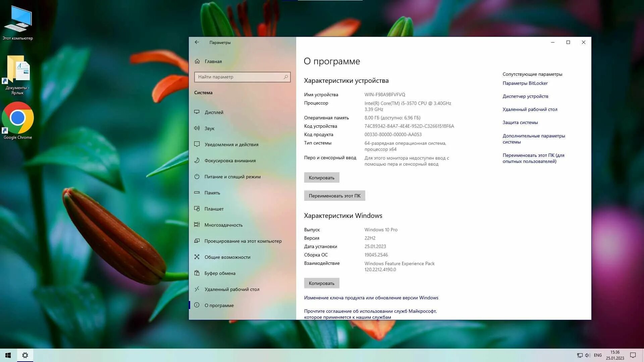Click Копировать device info button
Viewport: 644px width, 362px height.
321,177
